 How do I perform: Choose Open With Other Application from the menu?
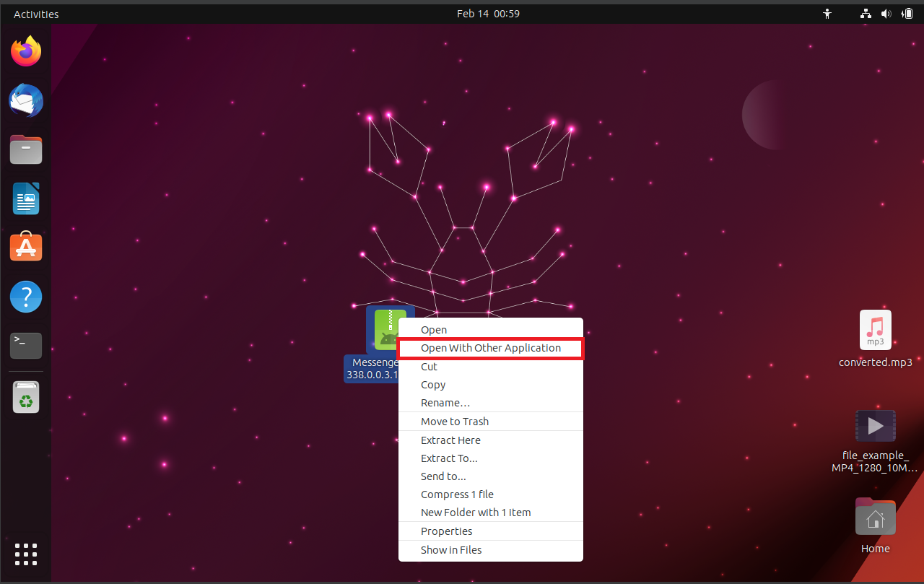[491, 348]
